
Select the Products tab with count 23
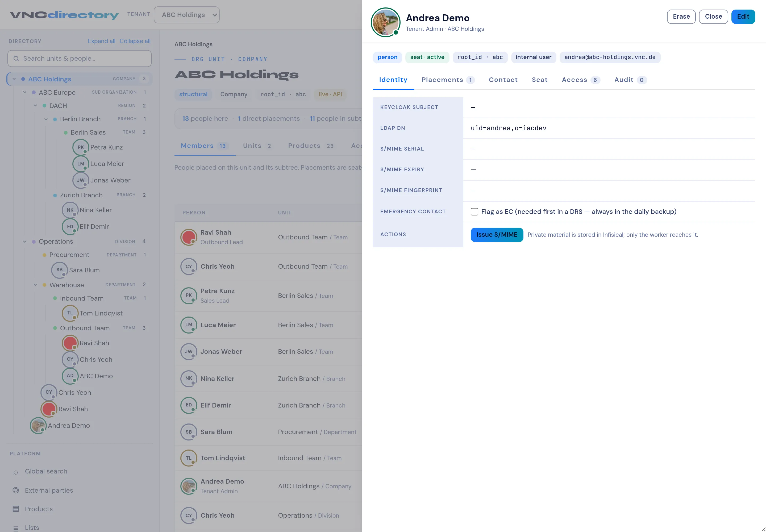click(x=311, y=146)
